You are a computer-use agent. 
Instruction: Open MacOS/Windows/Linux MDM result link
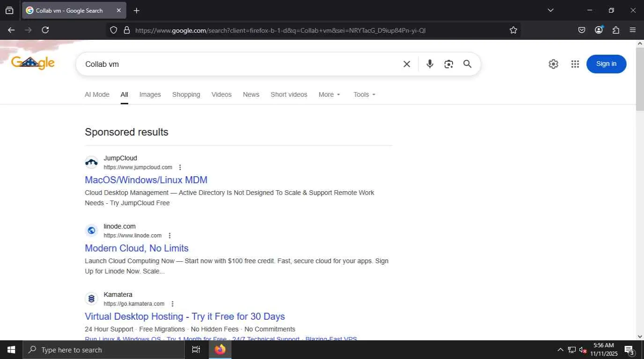tap(146, 180)
